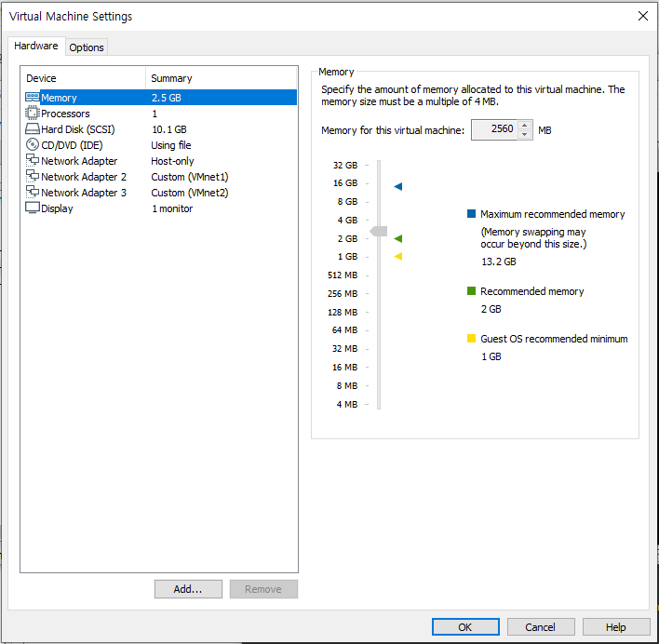Click the 64 MB slider scale label
Screen dimensions: 659x644
point(344,330)
